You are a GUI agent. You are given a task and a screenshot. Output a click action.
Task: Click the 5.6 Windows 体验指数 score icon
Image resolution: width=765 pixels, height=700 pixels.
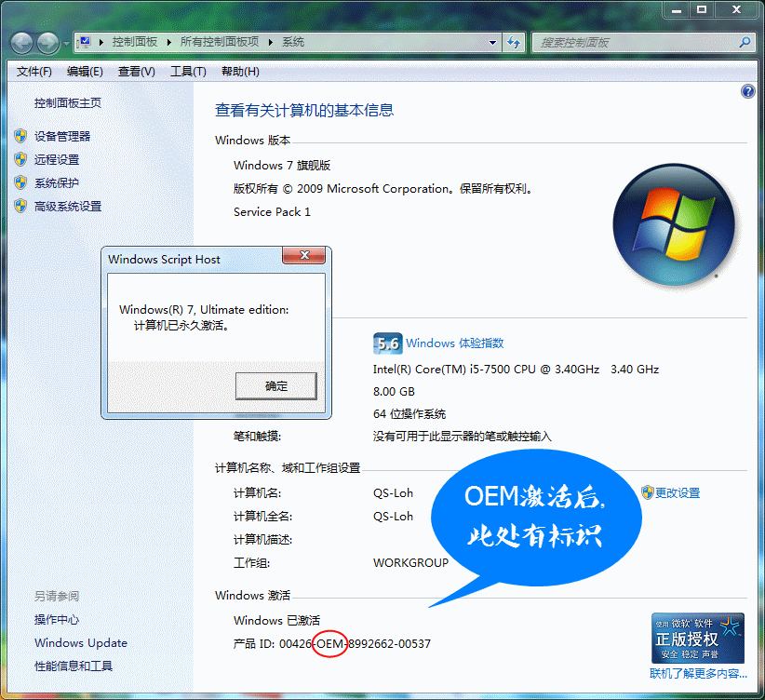pos(387,343)
